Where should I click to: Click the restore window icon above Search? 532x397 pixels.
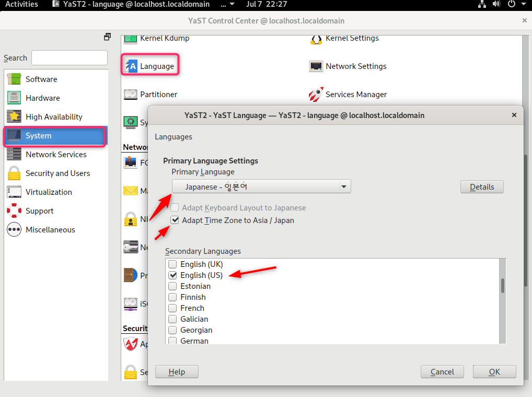pyautogui.click(x=107, y=37)
